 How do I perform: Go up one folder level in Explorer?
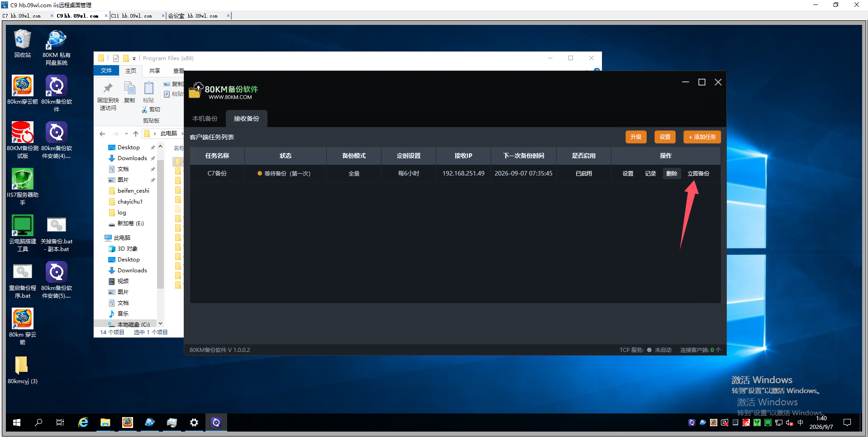click(136, 133)
